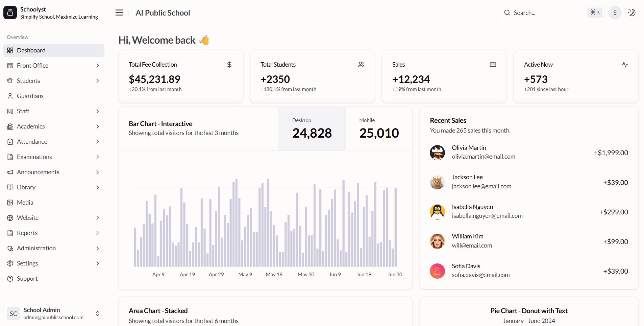Toggle the sidebar with the hamburger menu
This screenshot has width=644, height=326.
point(119,12)
